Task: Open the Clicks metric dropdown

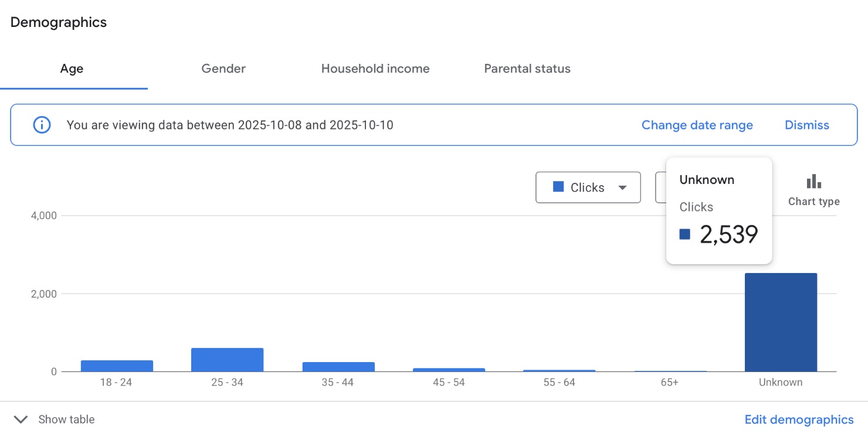Action: click(588, 187)
